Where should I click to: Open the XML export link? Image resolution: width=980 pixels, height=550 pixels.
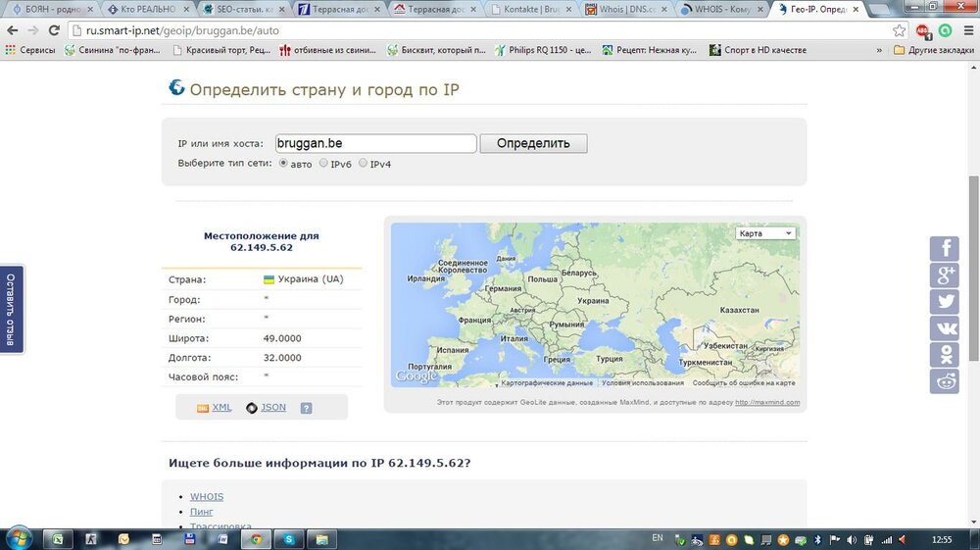coord(221,408)
